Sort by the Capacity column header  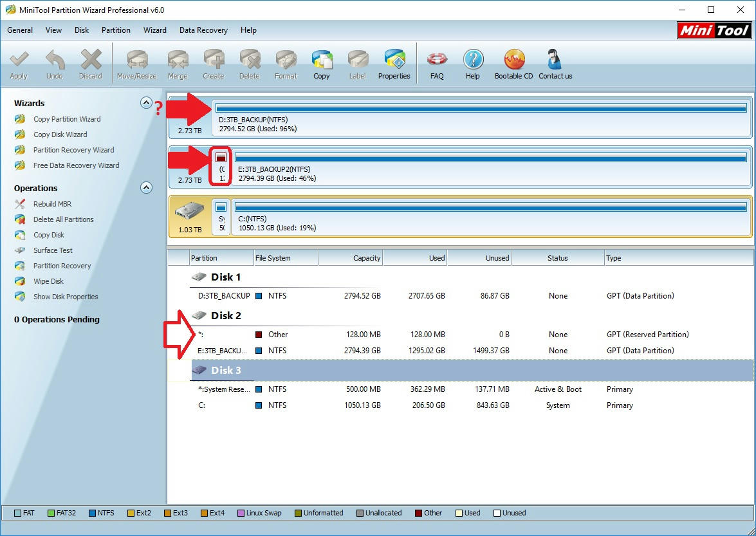tap(351, 258)
